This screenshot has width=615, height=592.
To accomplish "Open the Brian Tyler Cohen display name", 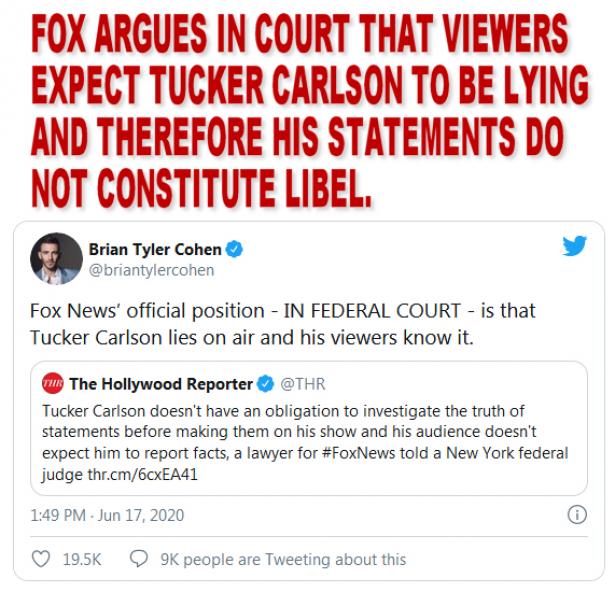I will 155,250.
